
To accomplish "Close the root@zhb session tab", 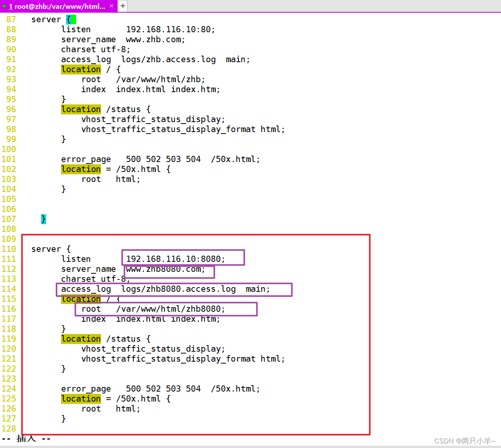I will pos(111,6).
